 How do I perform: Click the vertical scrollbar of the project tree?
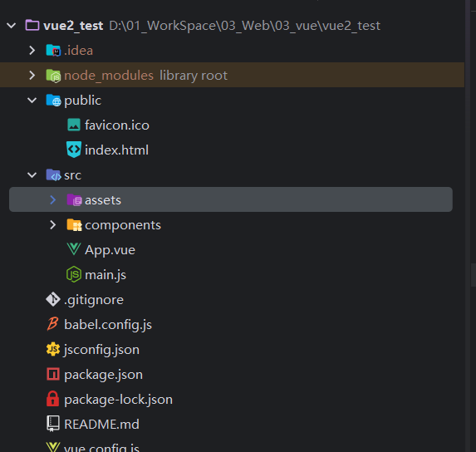[473, 275]
